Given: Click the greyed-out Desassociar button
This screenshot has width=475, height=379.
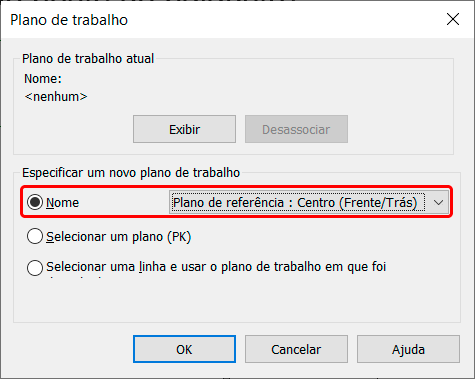Looking at the screenshot, I should coord(296,129).
